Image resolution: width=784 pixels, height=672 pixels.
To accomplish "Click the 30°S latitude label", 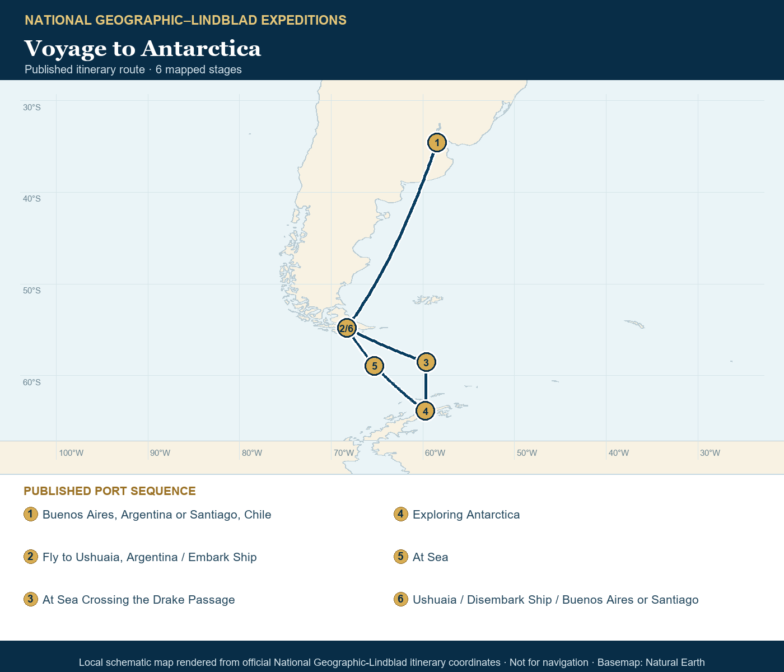I will 32,107.
